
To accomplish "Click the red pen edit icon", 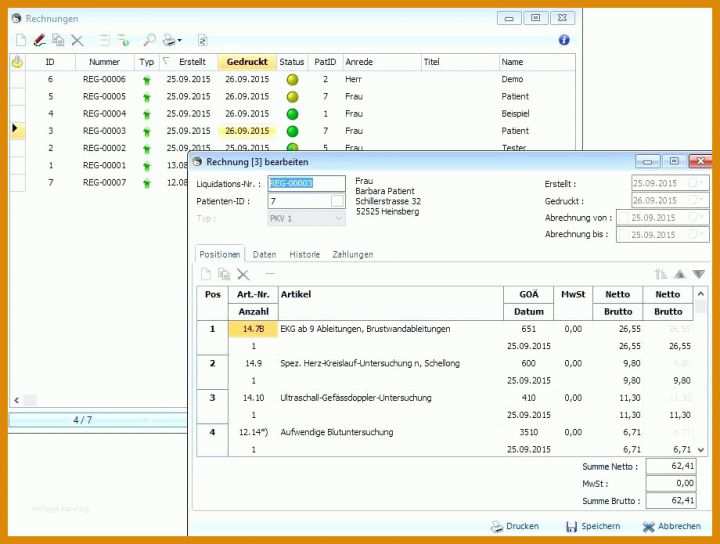I will pyautogui.click(x=39, y=40).
